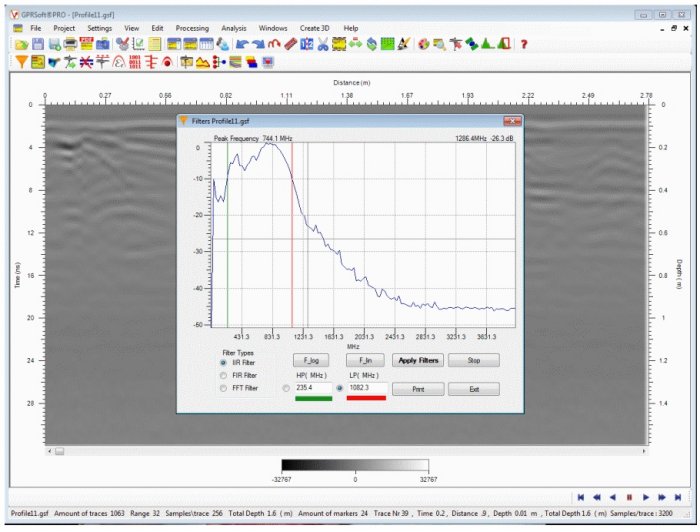Jump to the first trace with skip-back arrow
Image resolution: width=700 pixels, height=532 pixels.
(x=581, y=496)
